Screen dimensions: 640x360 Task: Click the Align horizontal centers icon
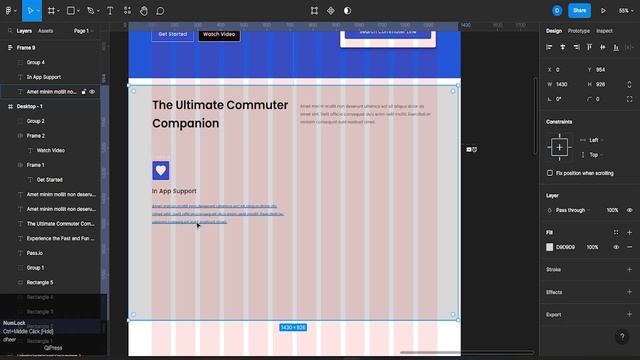coord(563,47)
